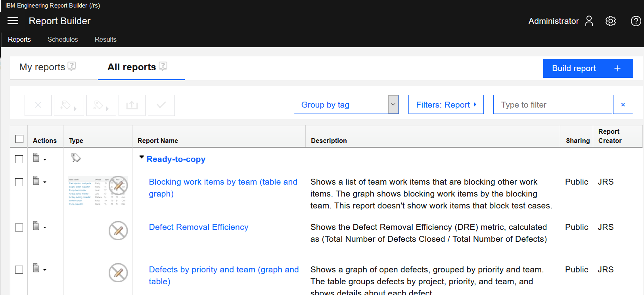This screenshot has height=295, width=644.
Task: Open Defect Removal Efficiency report link
Action: (199, 227)
